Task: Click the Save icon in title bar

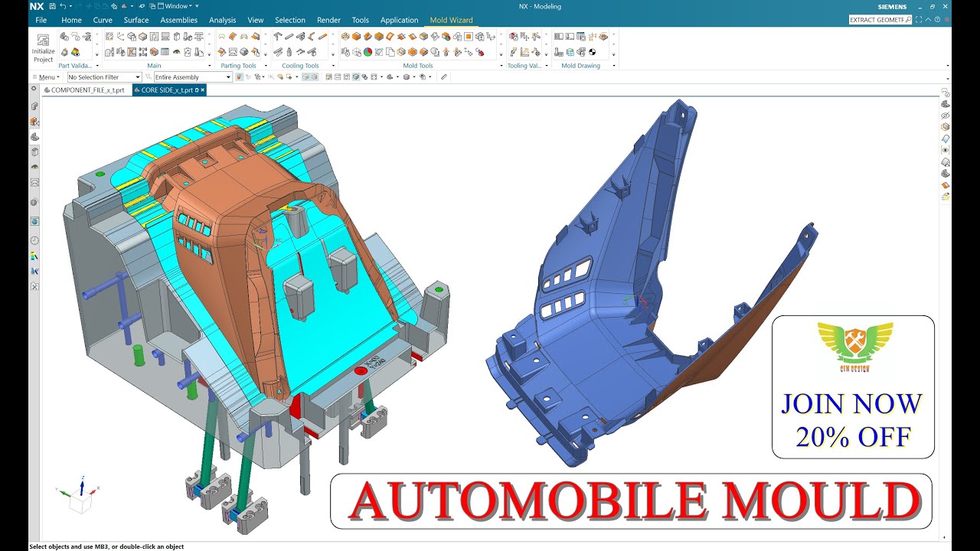Action: 52,6
